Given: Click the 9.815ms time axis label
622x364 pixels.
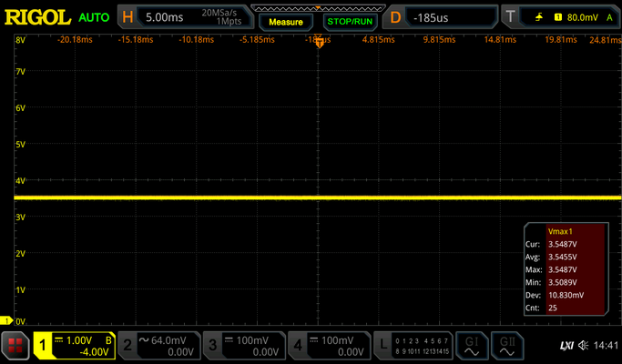Looking at the screenshot, I should [x=439, y=40].
